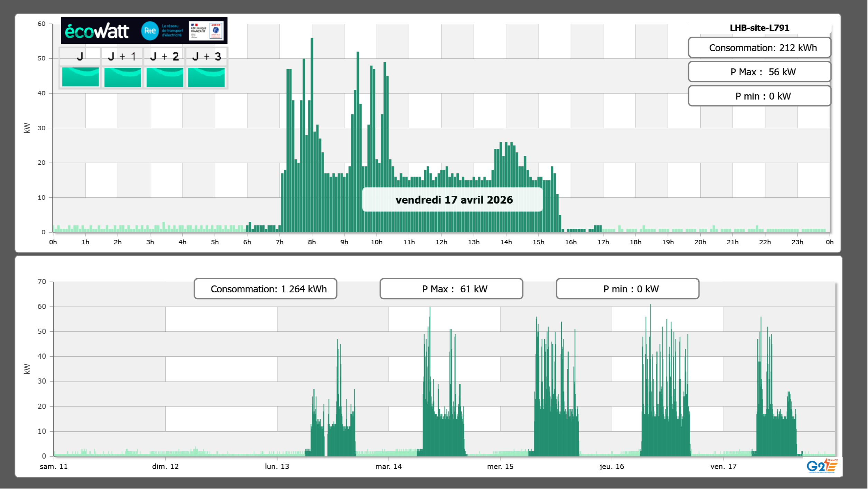Click the P Max : 61 kW weekly box
868x489 pixels.
(x=451, y=289)
